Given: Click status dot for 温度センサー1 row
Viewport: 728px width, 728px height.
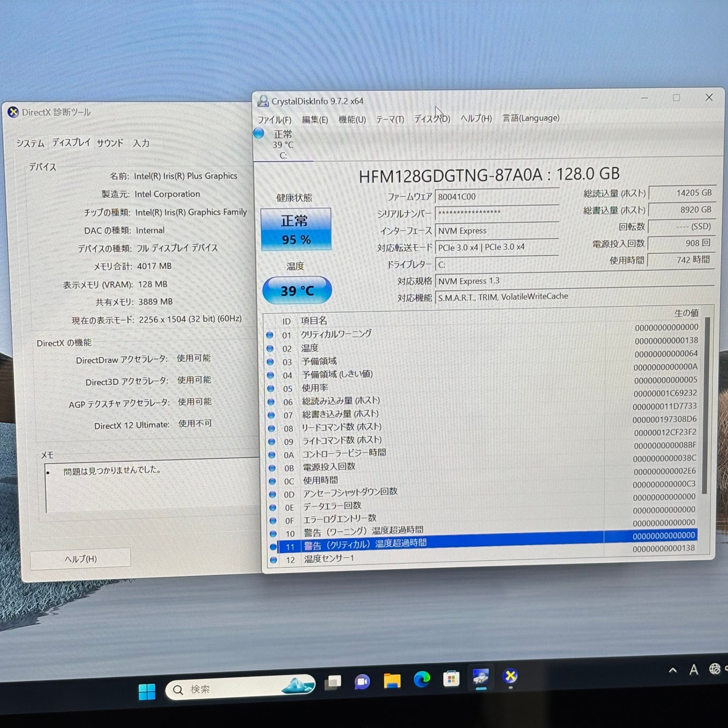Looking at the screenshot, I should pyautogui.click(x=274, y=560).
